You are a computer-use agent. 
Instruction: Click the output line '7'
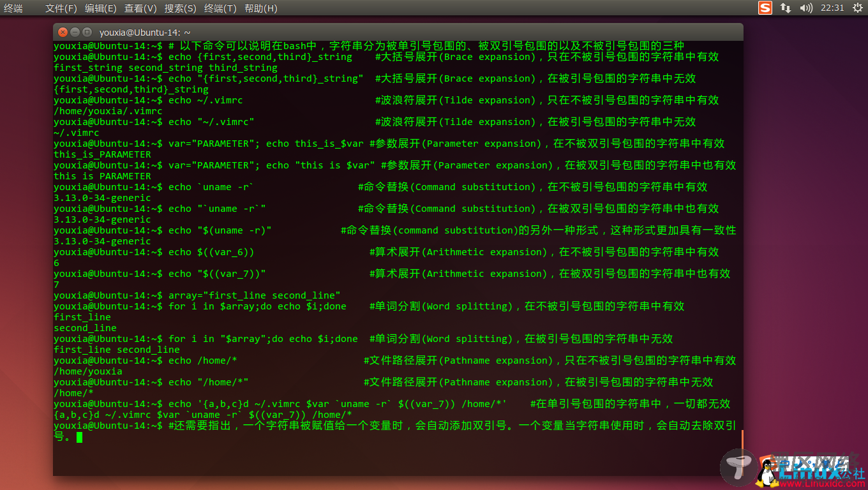click(56, 285)
